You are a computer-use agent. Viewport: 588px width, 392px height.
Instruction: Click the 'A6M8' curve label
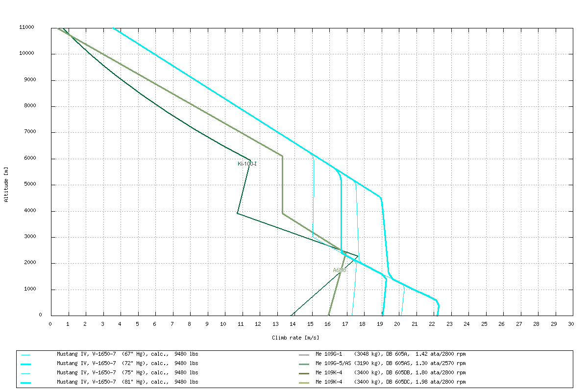340,270
